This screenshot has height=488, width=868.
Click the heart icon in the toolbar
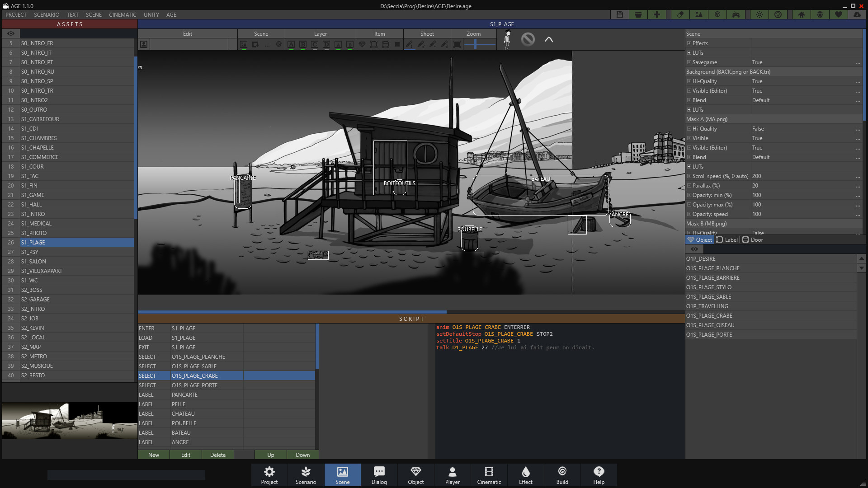839,14
